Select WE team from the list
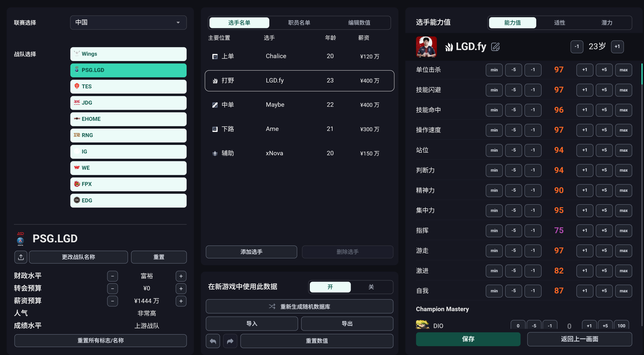This screenshot has width=644, height=355. pyautogui.click(x=128, y=168)
